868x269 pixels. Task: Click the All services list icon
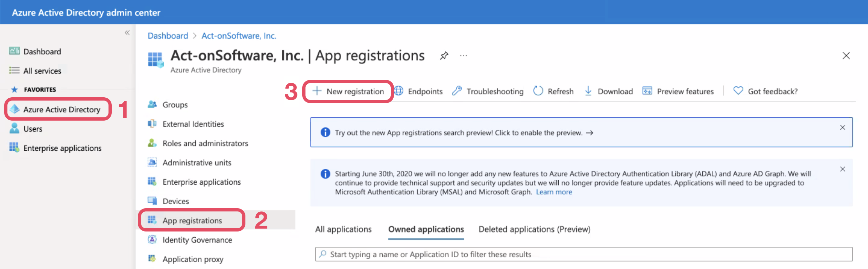(x=14, y=70)
